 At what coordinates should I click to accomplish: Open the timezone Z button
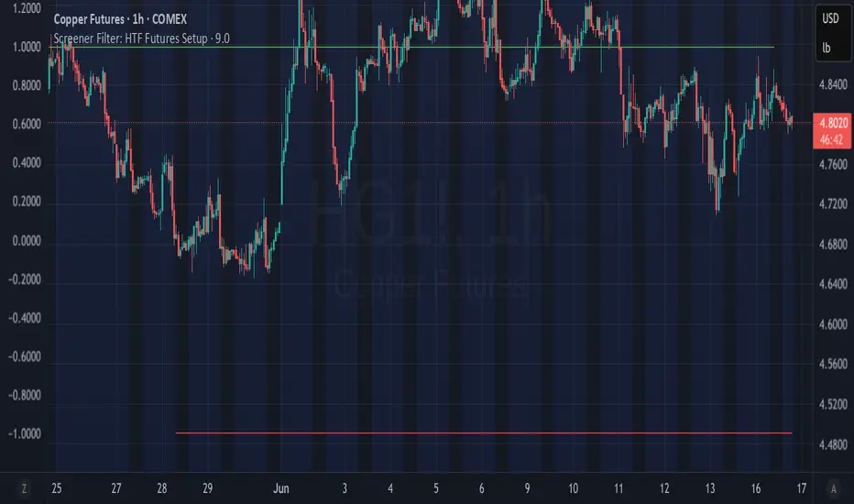[x=24, y=488]
